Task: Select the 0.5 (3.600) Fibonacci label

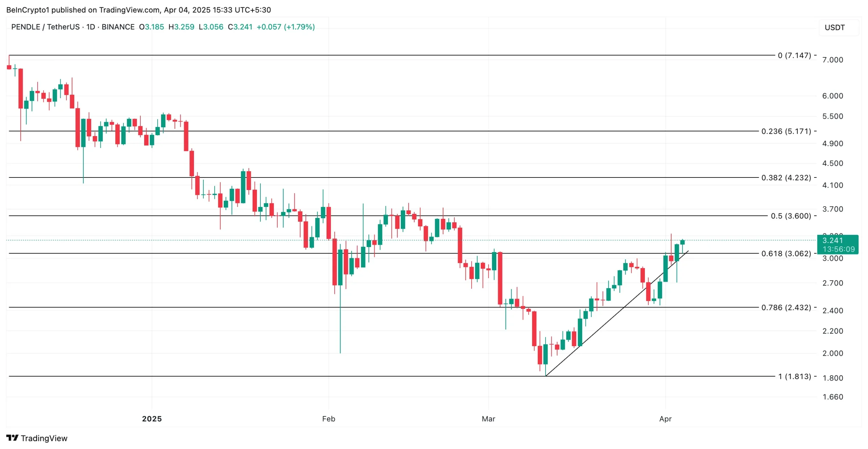Action: (x=791, y=216)
